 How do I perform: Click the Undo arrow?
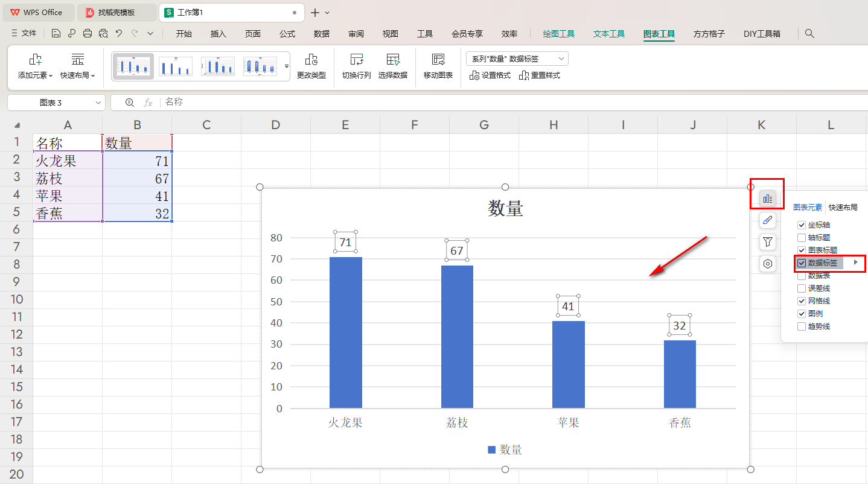pyautogui.click(x=119, y=34)
